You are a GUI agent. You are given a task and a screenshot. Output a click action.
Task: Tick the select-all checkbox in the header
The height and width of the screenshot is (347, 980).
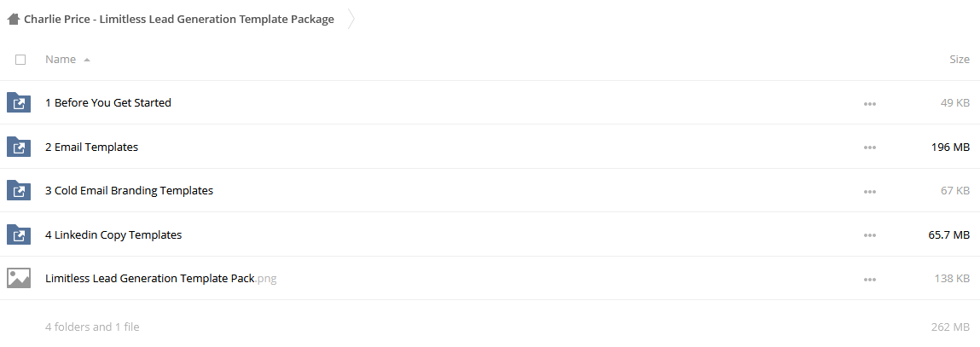tap(20, 60)
